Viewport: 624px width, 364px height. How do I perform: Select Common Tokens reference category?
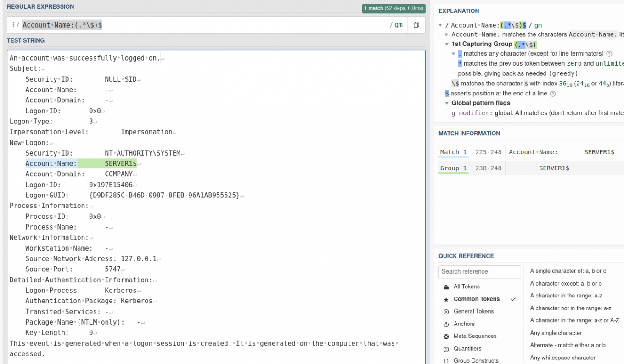476,299
